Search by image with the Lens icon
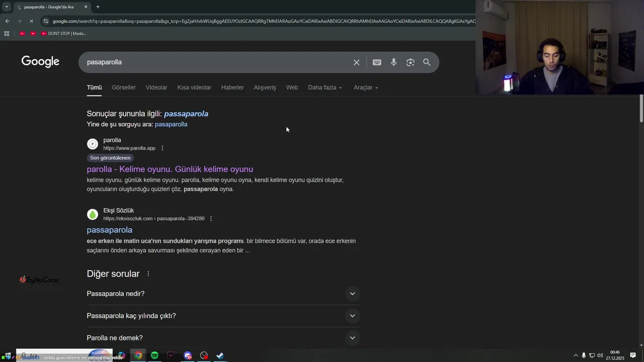This screenshot has height=362, width=644. pyautogui.click(x=411, y=62)
